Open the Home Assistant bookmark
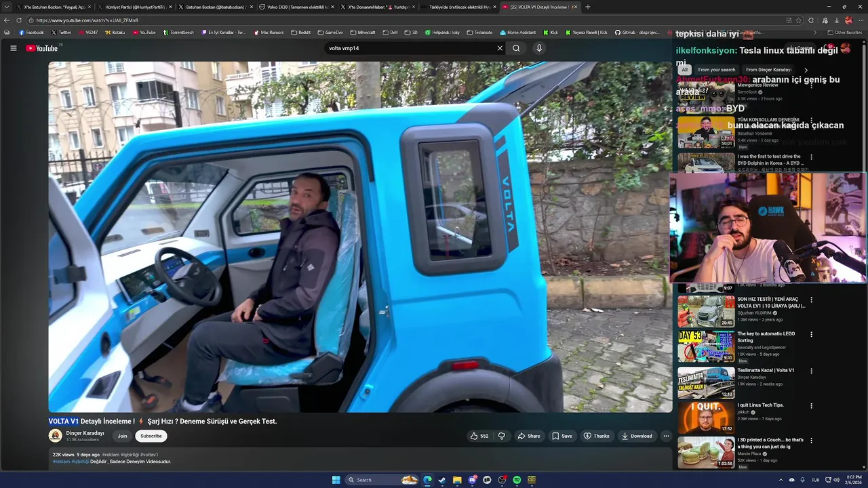The height and width of the screenshot is (488, 868). 517,33
